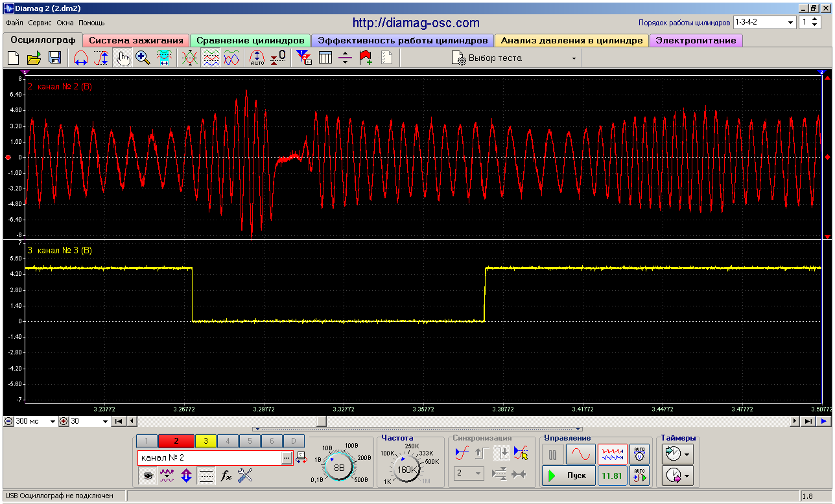
Task: Click the horizontal stretch waveform icon
Action: point(80,58)
